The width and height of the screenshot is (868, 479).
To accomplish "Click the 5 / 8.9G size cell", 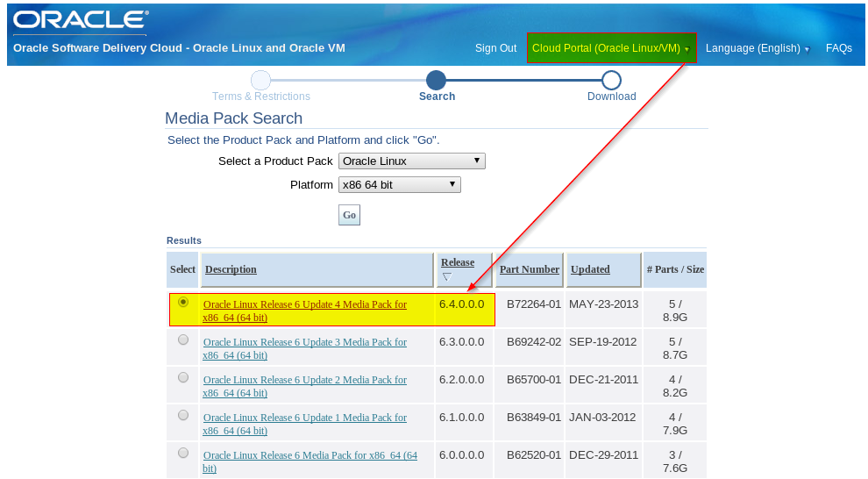I will (x=675, y=311).
